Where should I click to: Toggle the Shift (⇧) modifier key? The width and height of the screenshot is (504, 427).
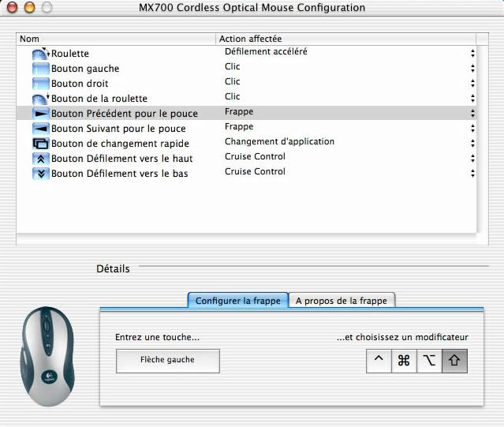[454, 361]
